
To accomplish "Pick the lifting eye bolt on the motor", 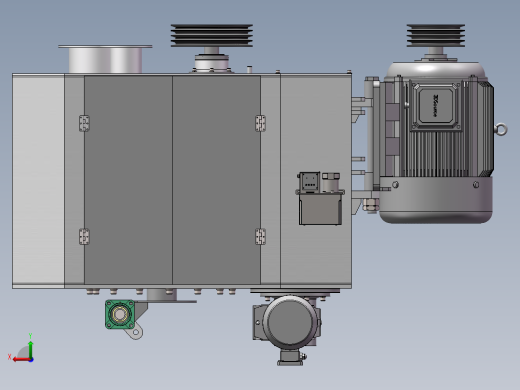I will point(501,129).
